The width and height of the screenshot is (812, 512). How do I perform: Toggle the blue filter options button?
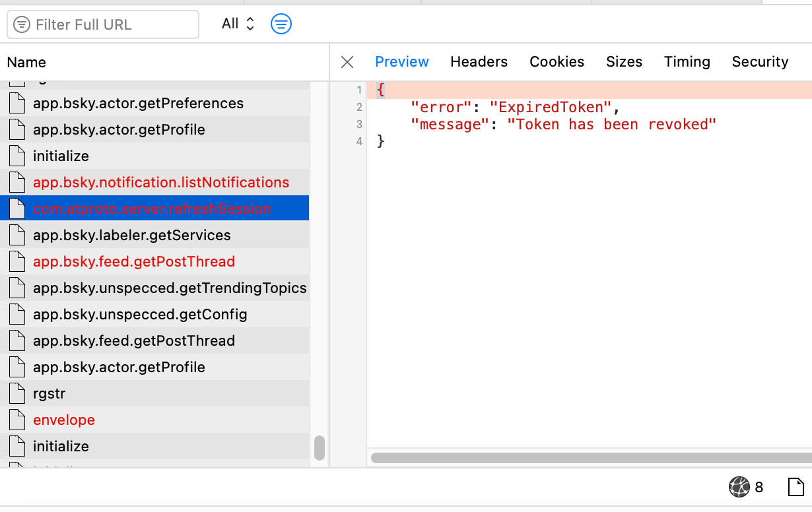(x=281, y=24)
